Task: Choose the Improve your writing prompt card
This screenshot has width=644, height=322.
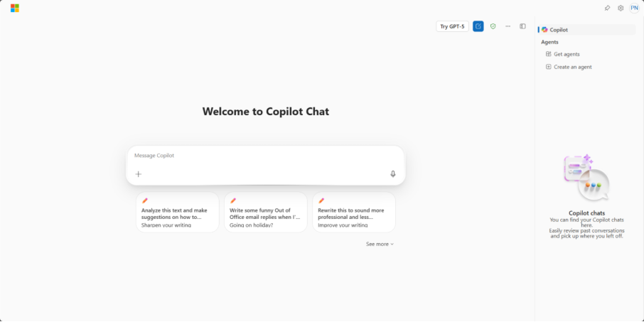Action: [354, 213]
